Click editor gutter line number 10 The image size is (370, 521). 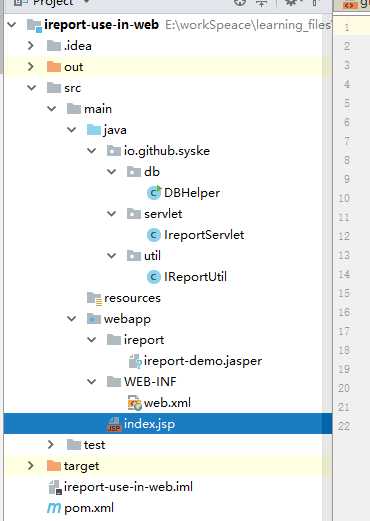pos(344,198)
